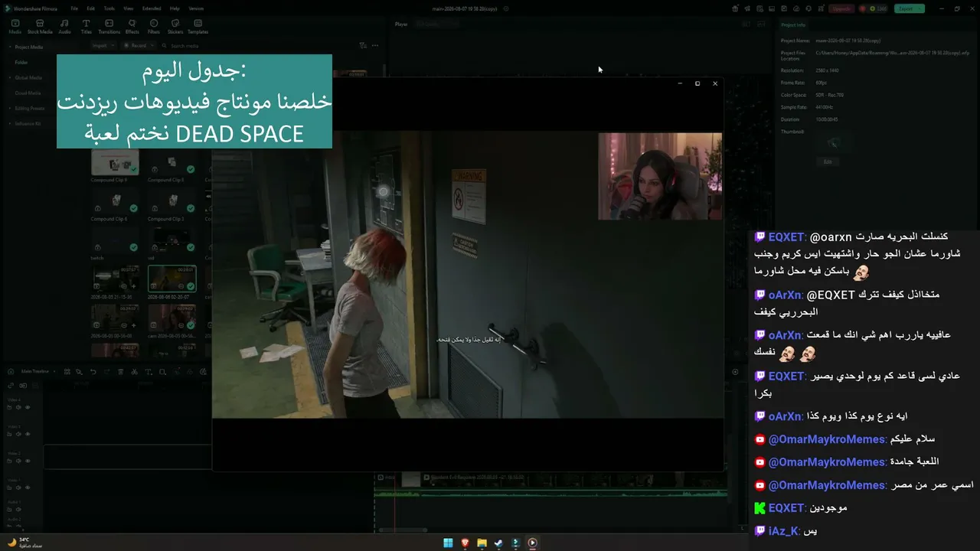This screenshot has height=551, width=980.
Task: Open the Audio library tab
Action: (x=64, y=27)
